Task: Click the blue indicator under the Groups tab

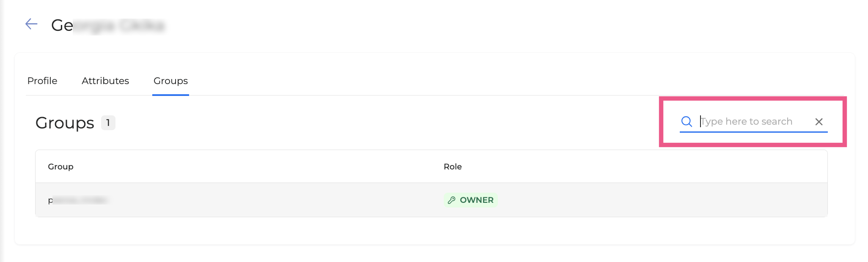Action: pos(170,95)
